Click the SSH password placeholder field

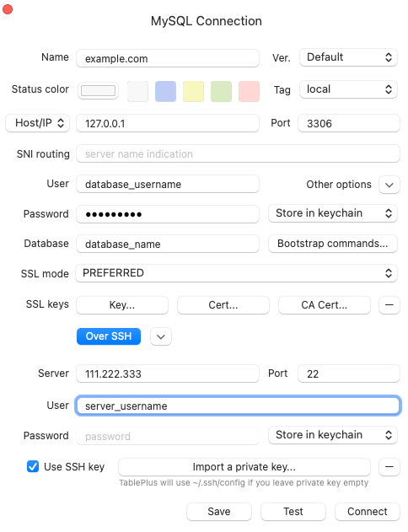click(x=168, y=436)
